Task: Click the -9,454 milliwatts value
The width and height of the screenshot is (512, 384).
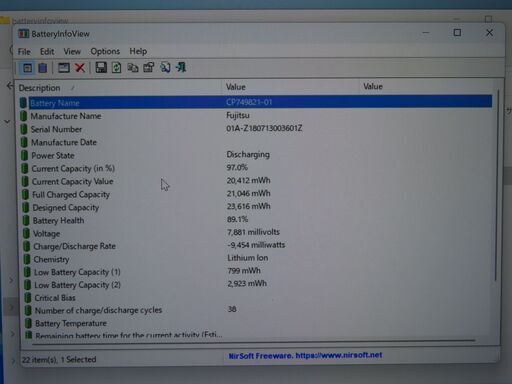Action: pyautogui.click(x=256, y=245)
